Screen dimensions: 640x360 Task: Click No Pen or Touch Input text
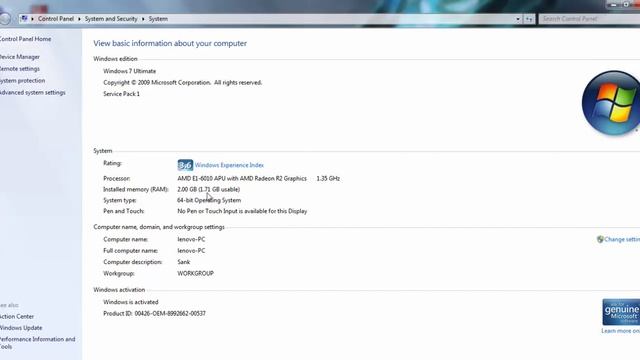point(242,211)
